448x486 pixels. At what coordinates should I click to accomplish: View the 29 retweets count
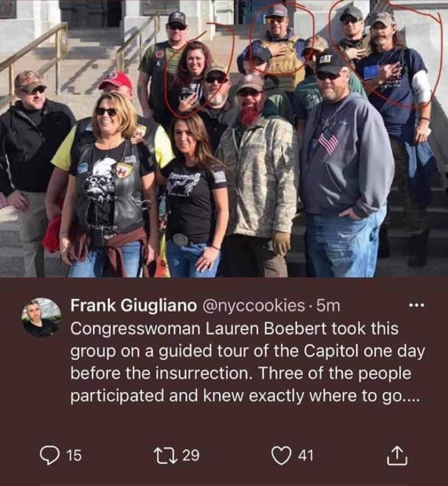[191, 455]
